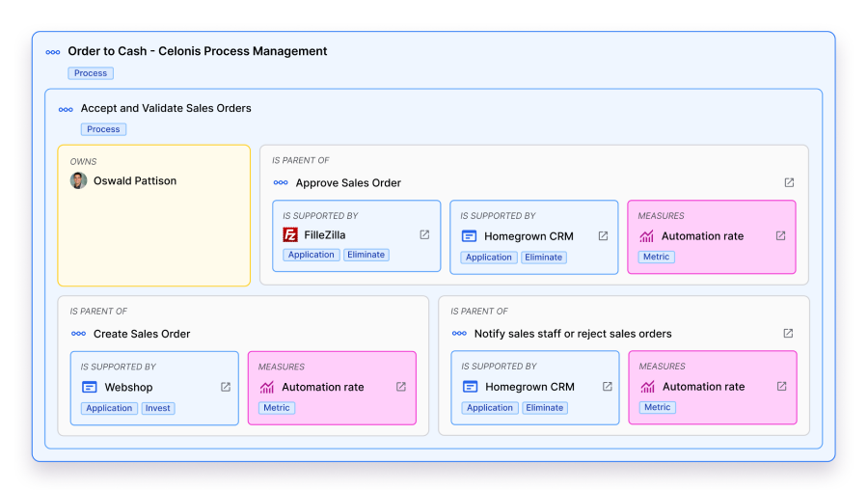Click the Webshop application icon

(89, 387)
